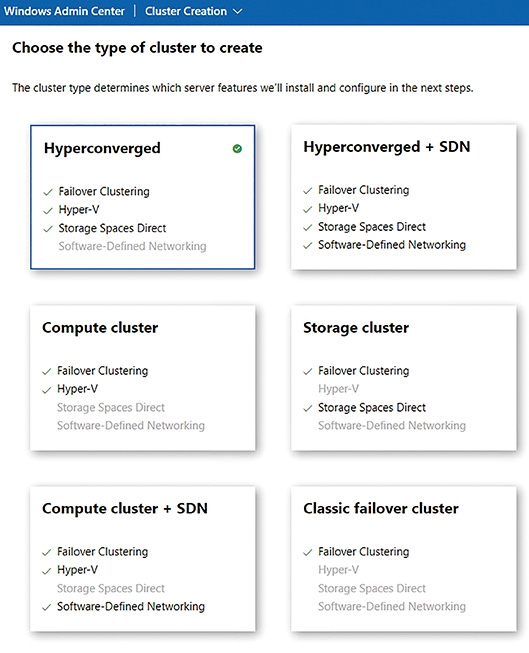Click greyed Hyper-V in Storage cluster card
This screenshot has height=653, width=529.
tap(338, 389)
